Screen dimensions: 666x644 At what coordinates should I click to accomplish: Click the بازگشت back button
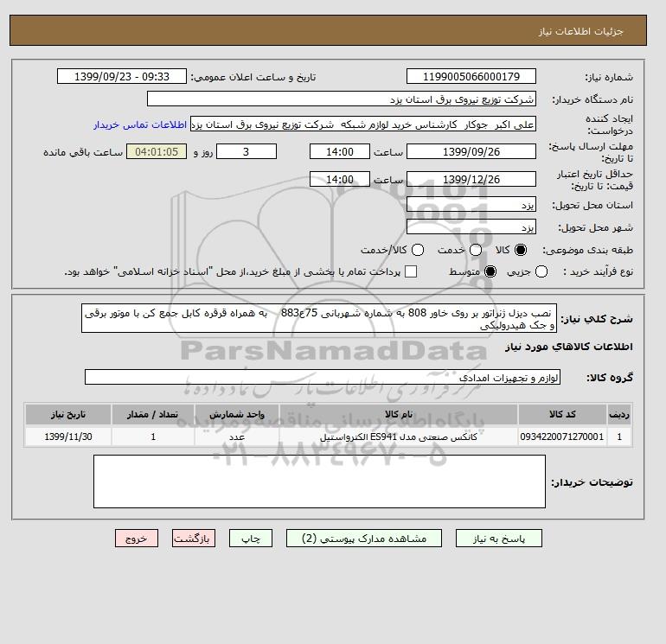[194, 539]
